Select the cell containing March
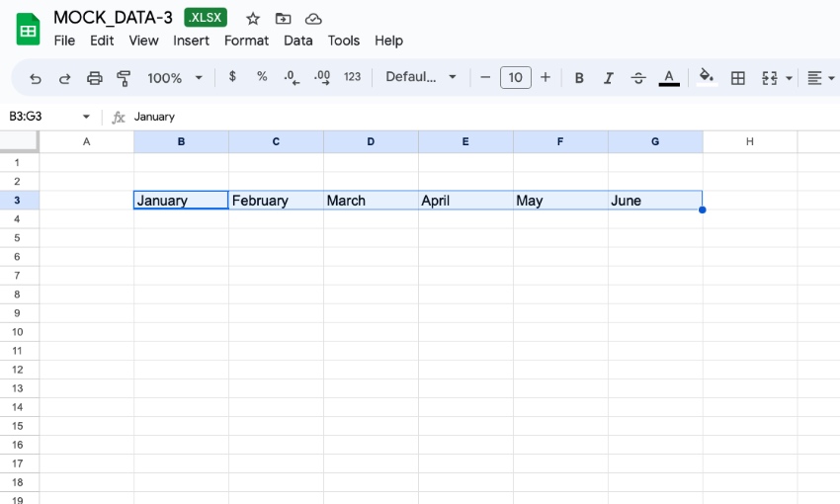 (371, 201)
